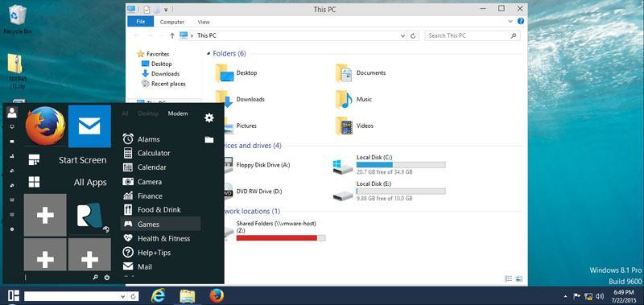Switch to large icons view in Explorer

[x=519, y=278]
